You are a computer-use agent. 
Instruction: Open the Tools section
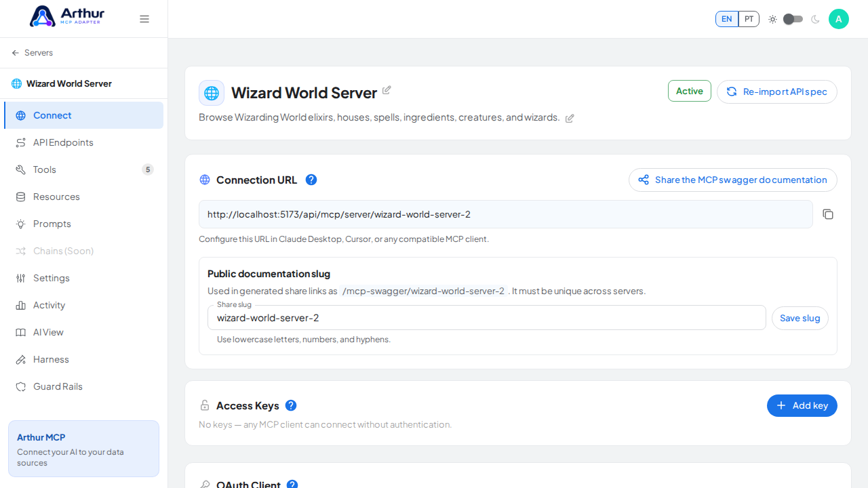(84, 169)
